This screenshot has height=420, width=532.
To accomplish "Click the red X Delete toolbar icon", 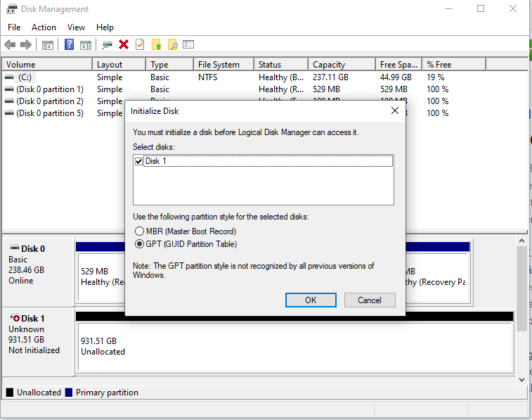I will point(124,44).
